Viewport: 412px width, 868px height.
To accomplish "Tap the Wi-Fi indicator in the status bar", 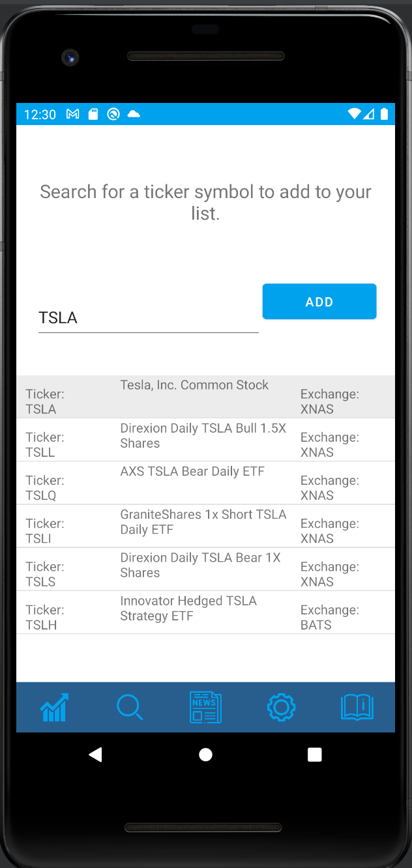I will tap(354, 113).
